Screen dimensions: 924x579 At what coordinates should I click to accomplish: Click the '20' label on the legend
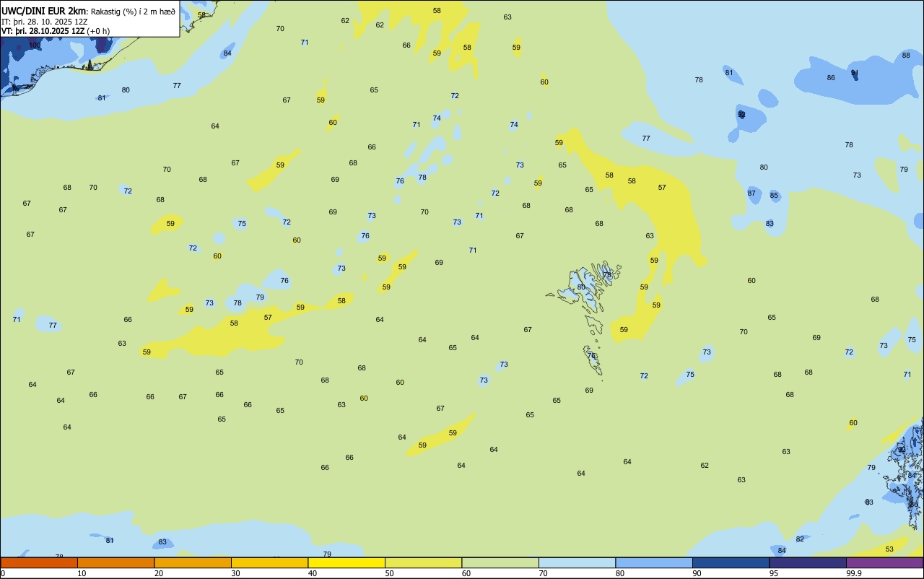pos(159,573)
